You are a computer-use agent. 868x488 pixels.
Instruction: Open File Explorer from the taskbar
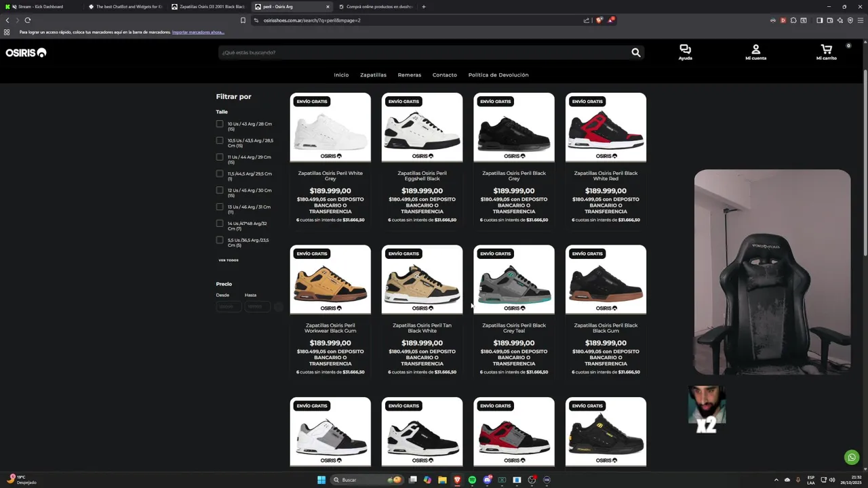click(442, 480)
